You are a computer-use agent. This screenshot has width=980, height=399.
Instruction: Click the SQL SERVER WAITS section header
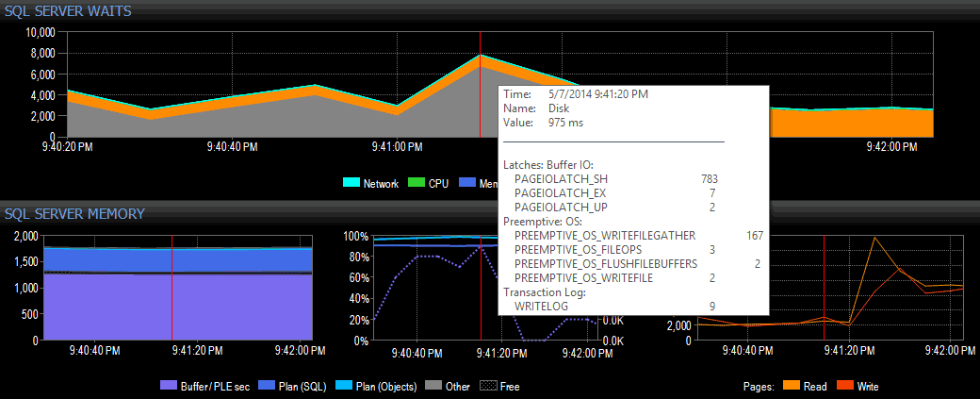point(68,11)
